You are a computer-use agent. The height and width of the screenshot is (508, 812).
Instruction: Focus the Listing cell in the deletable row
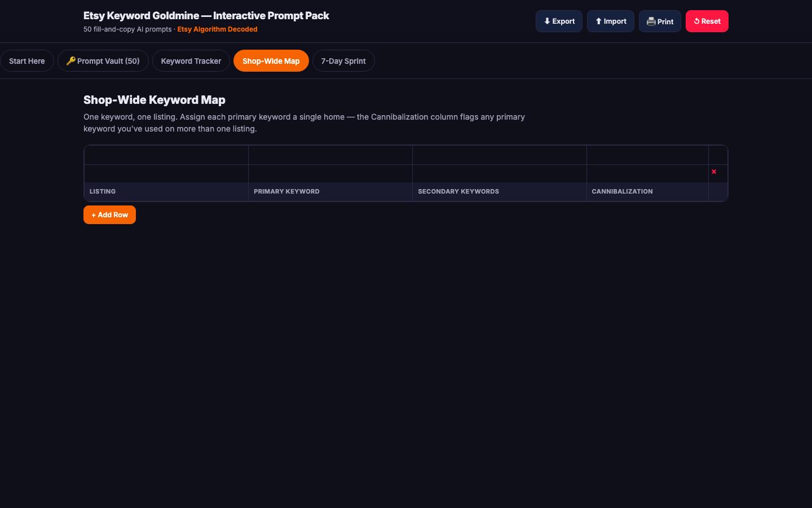pos(166,173)
